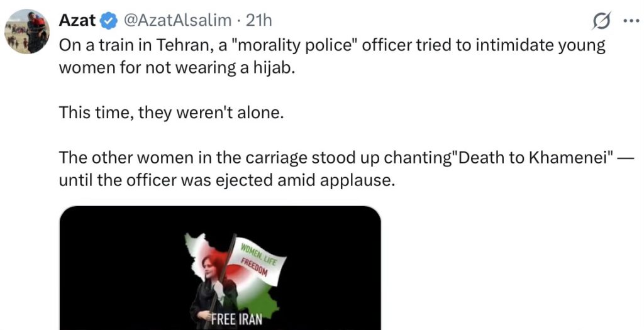Open the Grok explain-post icon
Screen dimensions: 644x330
point(602,21)
